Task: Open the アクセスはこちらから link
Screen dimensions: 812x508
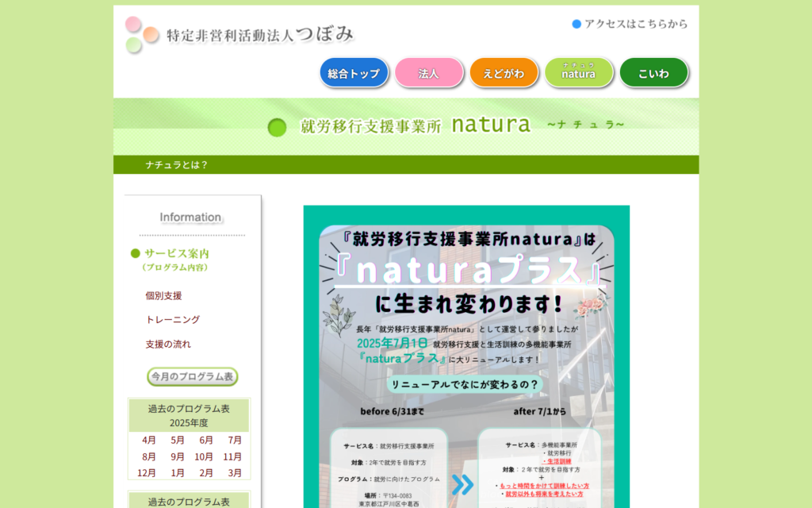Action: tap(630, 24)
